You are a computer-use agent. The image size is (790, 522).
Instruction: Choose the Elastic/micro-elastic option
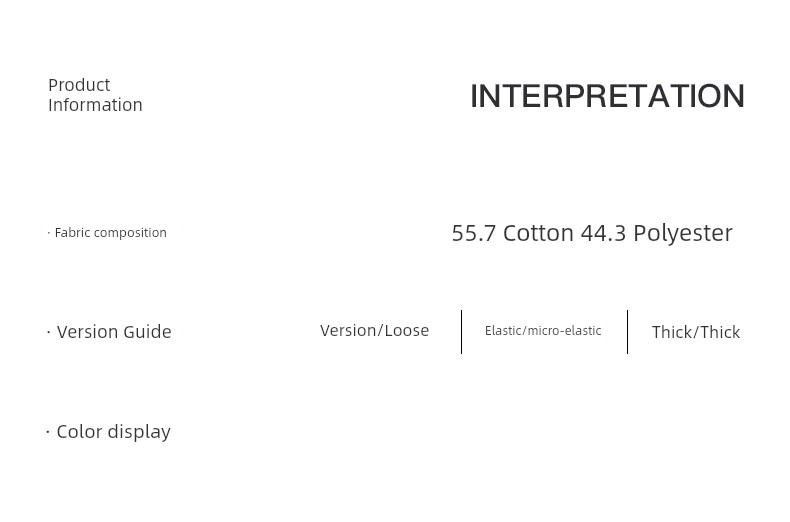coord(543,331)
